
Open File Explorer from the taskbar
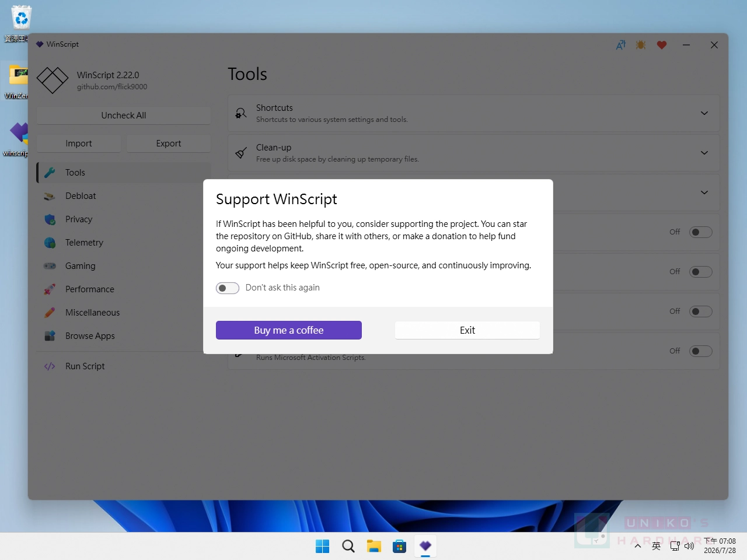(374, 546)
